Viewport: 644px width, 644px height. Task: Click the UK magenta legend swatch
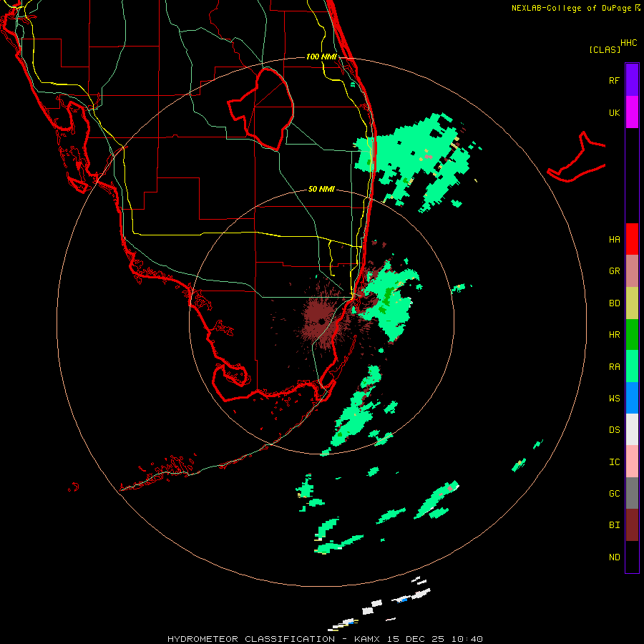632,112
